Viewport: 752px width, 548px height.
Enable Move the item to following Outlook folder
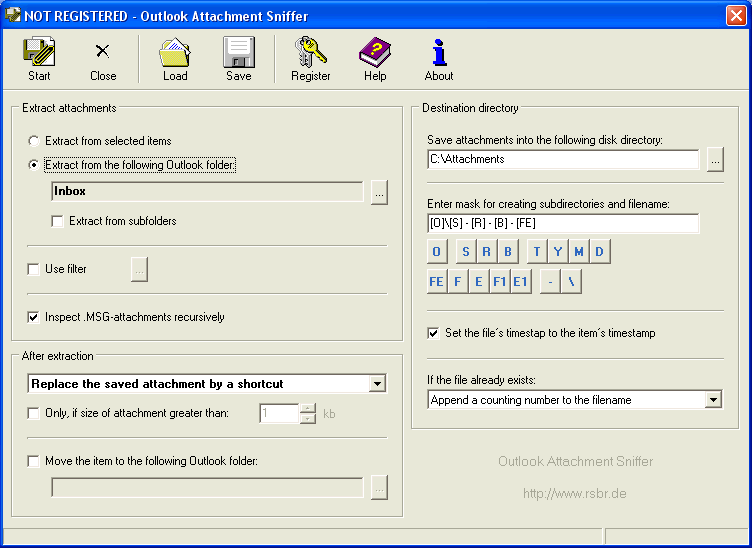pyautogui.click(x=34, y=461)
